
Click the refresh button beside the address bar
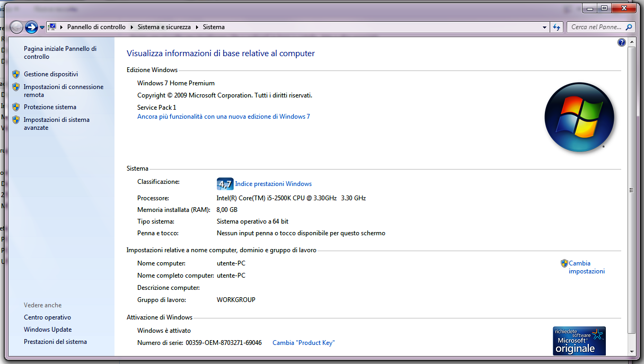[557, 27]
